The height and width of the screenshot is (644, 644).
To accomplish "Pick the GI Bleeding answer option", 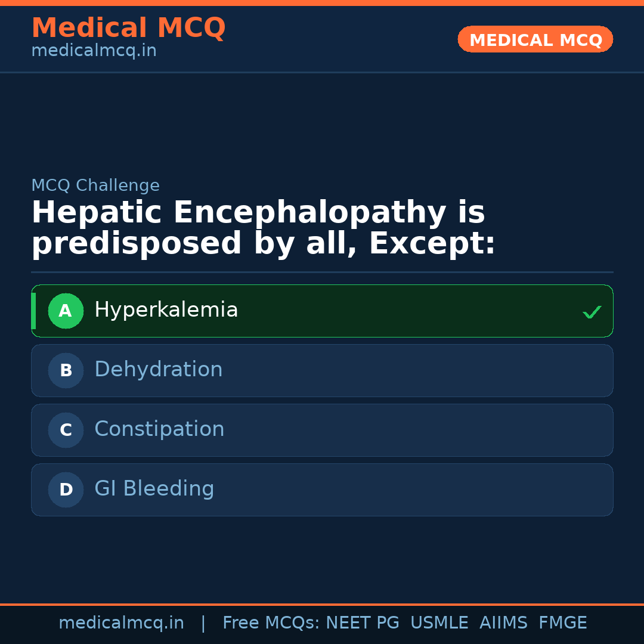I will pos(322,490).
